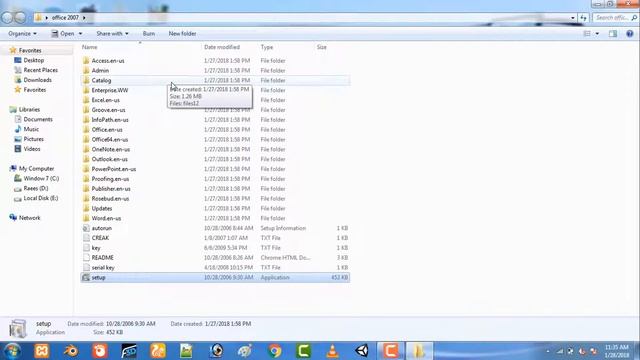Select the CREAK text file icon
Screen dimensions: 640x360
click(86, 238)
